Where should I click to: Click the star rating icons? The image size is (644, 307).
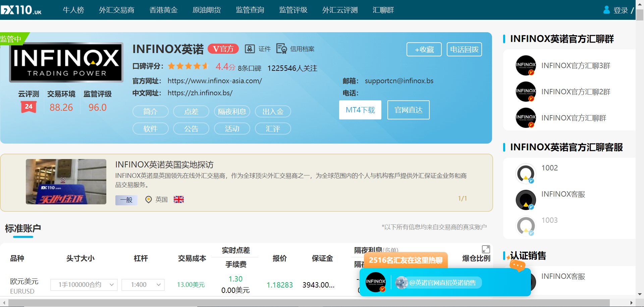pyautogui.click(x=188, y=66)
